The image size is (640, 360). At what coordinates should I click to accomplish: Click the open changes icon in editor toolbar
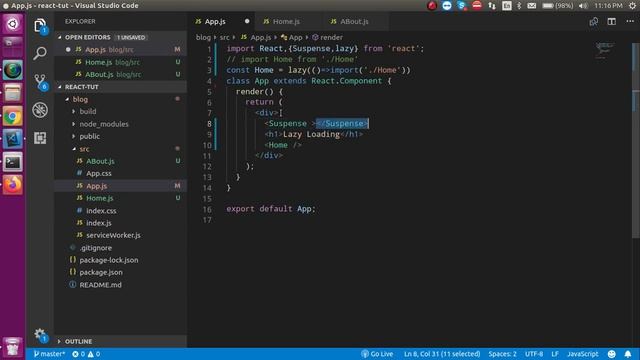click(593, 22)
